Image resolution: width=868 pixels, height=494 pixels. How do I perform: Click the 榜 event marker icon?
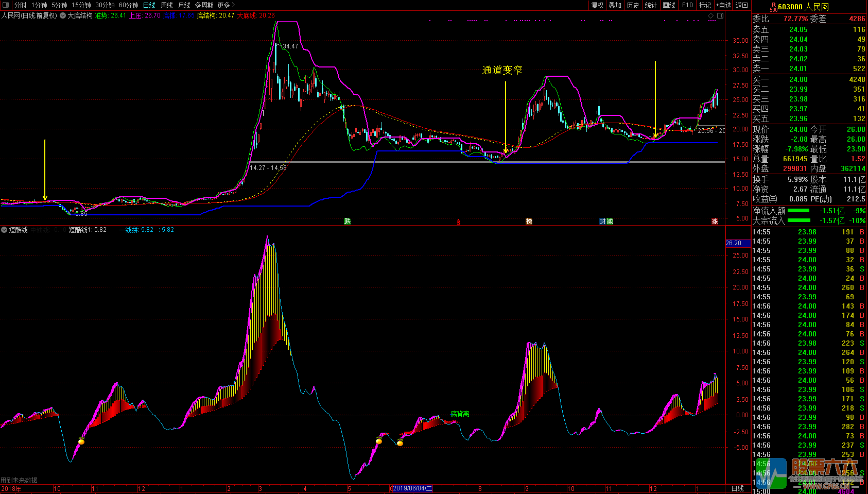point(529,222)
